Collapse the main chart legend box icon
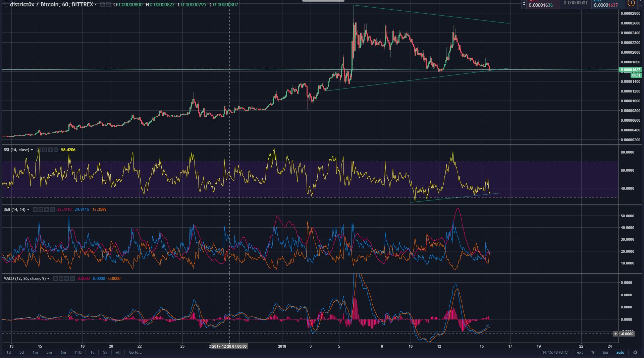Image resolution: width=644 pixels, height=358 pixels. (6, 4)
